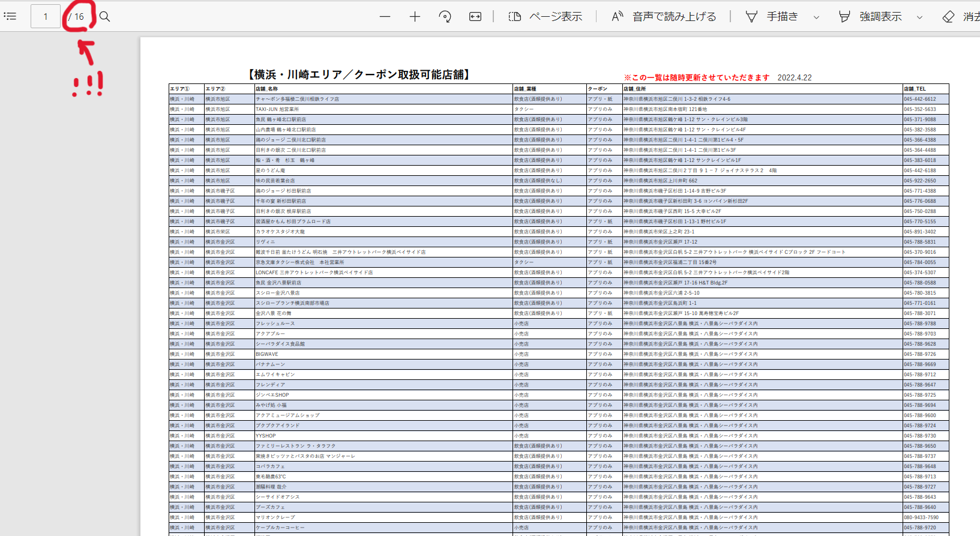This screenshot has height=536, width=980.
Task: Zoom out using the minus button
Action: click(x=385, y=17)
